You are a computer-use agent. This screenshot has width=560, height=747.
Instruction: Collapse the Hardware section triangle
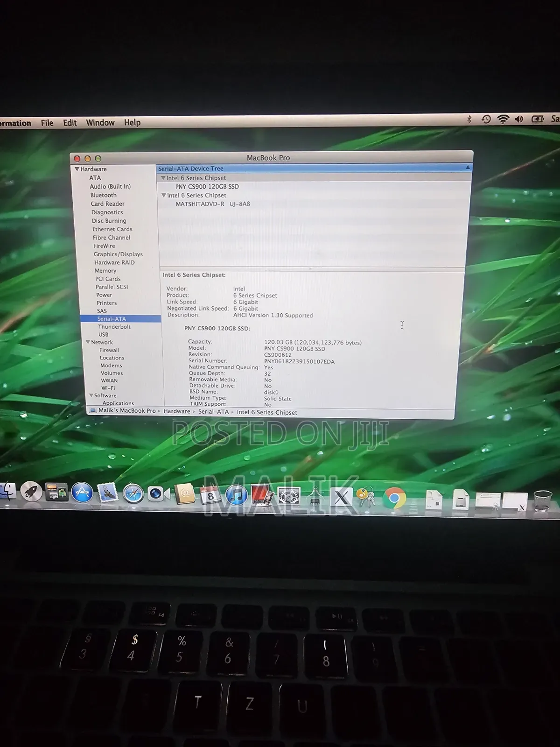[x=77, y=169]
